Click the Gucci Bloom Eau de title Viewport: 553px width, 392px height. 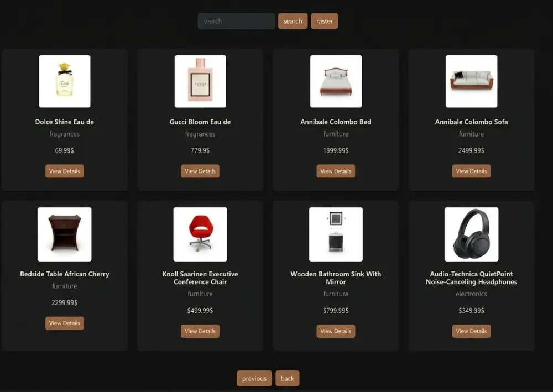(200, 122)
